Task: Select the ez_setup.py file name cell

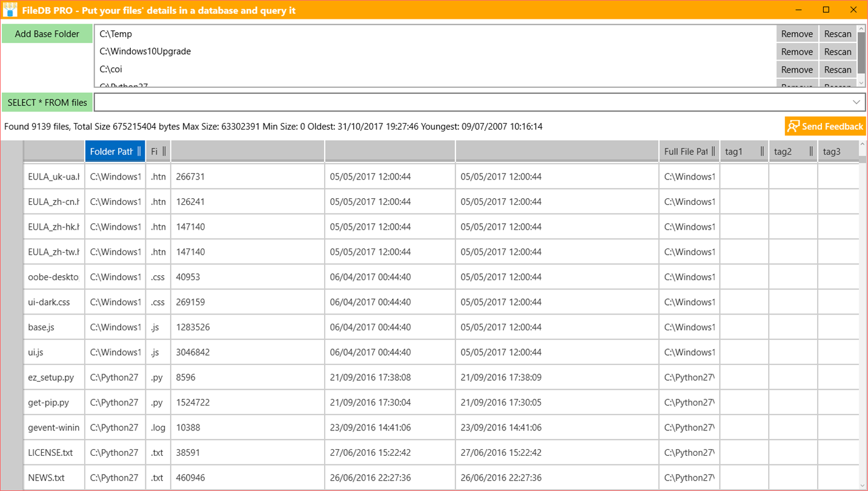Action: [54, 378]
